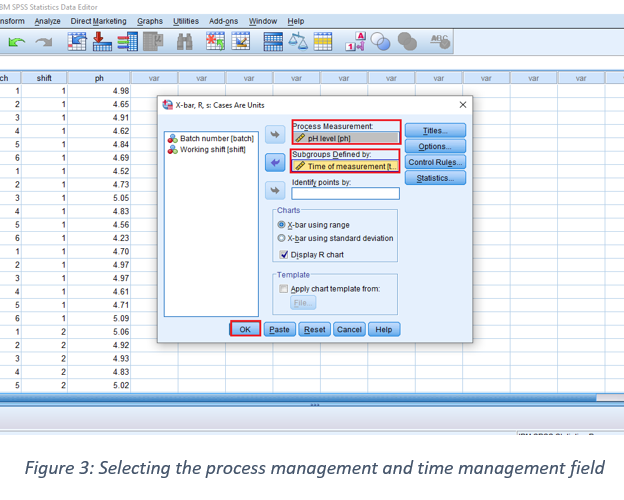The height and width of the screenshot is (500, 624).
Task: Click arrow button beside Identify points by
Action: [x=275, y=190]
